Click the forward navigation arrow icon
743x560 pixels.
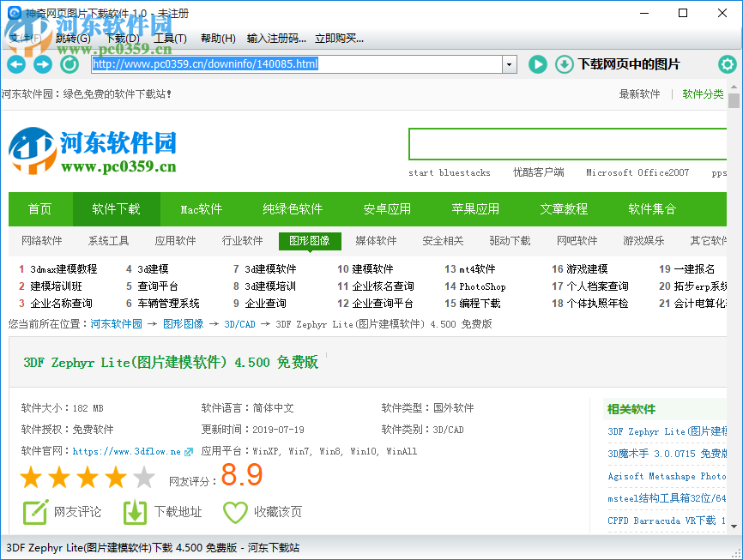coord(42,64)
